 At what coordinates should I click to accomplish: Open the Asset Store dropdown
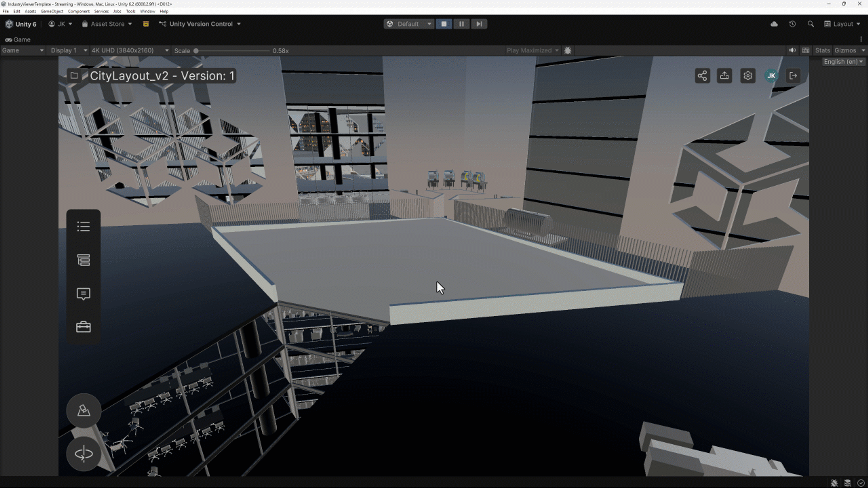point(107,24)
